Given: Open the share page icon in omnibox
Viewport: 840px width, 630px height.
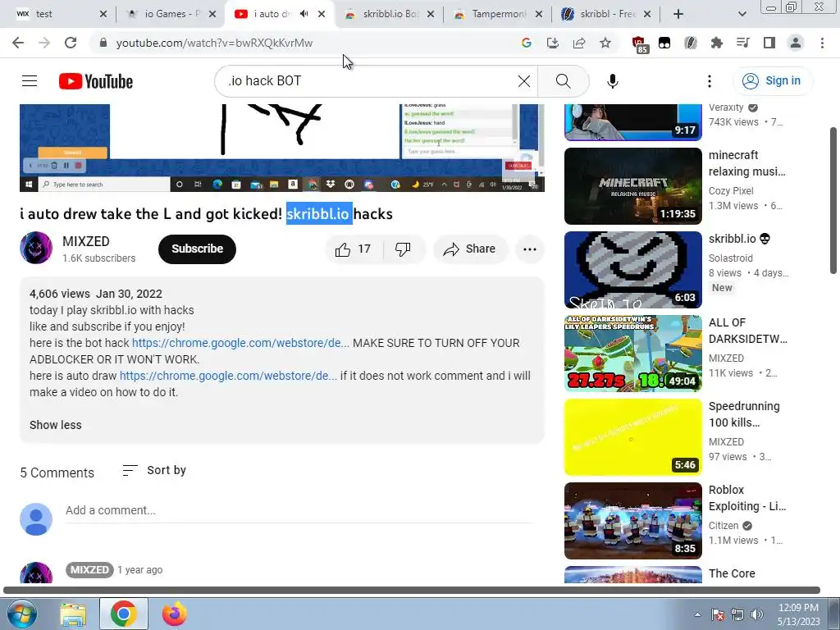Looking at the screenshot, I should [x=579, y=43].
